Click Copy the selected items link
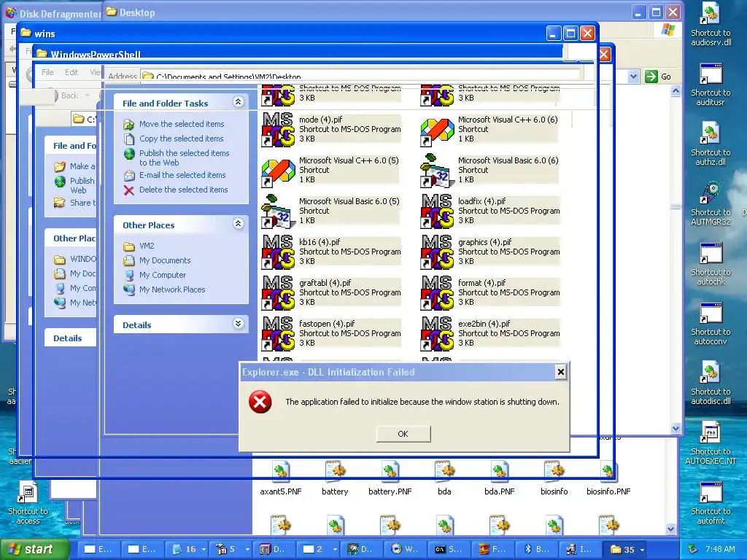The image size is (747, 560). click(181, 139)
